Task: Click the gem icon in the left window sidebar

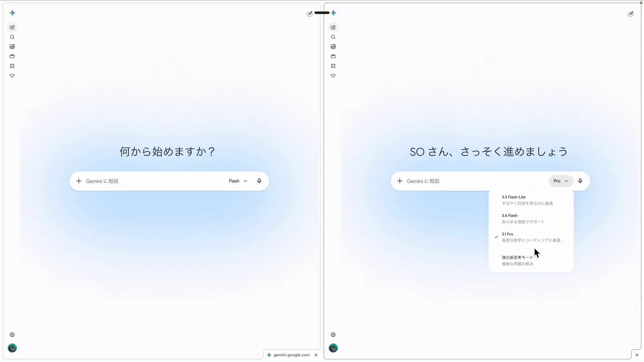Action: (x=12, y=76)
